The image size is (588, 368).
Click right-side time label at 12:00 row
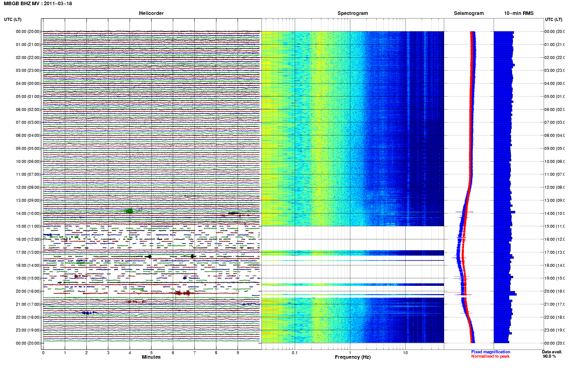pos(554,187)
